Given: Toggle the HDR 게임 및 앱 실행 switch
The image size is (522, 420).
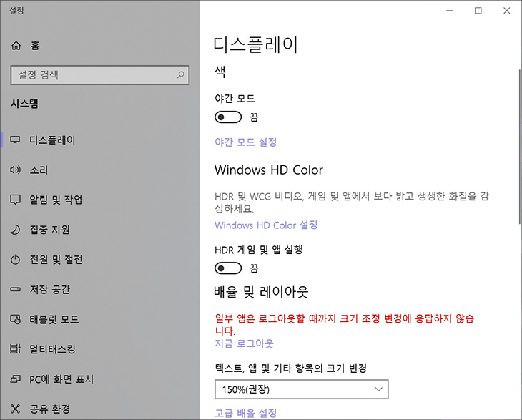Looking at the screenshot, I should coord(228,268).
